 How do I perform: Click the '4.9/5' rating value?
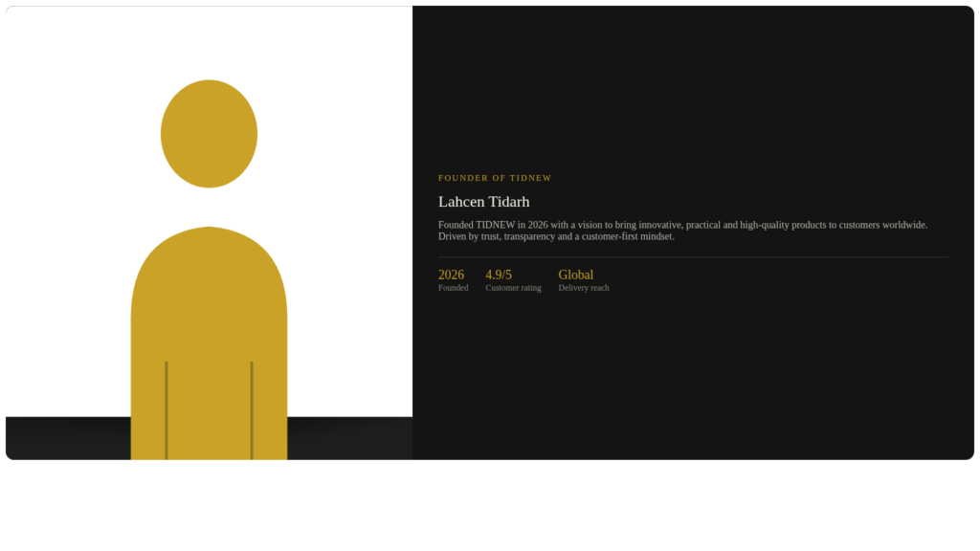click(499, 275)
